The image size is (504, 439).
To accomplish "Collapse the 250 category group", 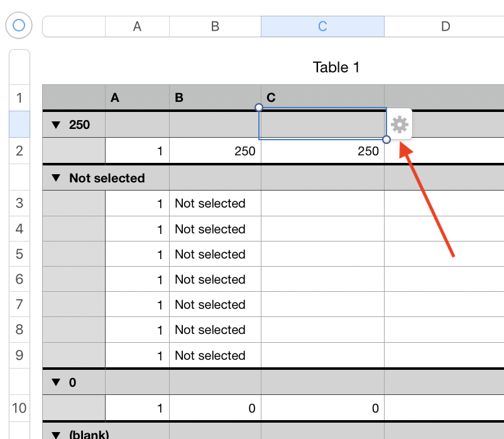I will (57, 125).
